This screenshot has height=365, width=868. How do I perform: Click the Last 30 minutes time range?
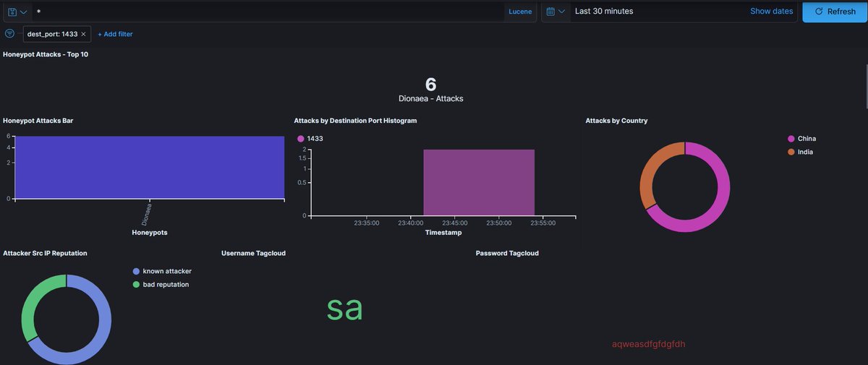point(604,12)
